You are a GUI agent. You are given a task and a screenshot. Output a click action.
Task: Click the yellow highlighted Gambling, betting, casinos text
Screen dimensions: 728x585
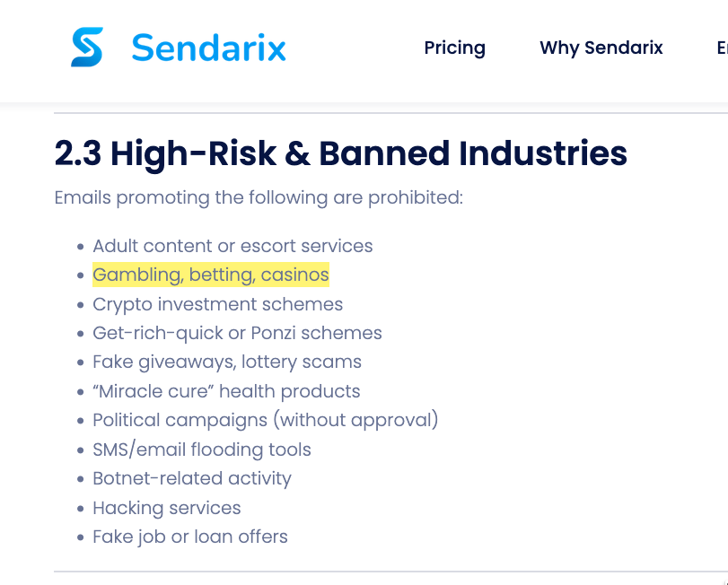(211, 275)
